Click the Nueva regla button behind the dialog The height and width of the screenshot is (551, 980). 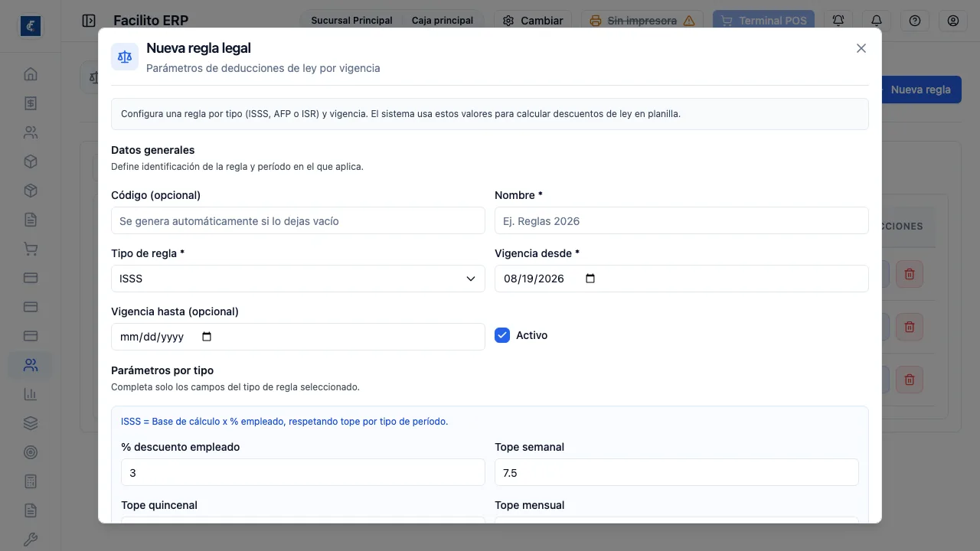[x=920, y=90]
